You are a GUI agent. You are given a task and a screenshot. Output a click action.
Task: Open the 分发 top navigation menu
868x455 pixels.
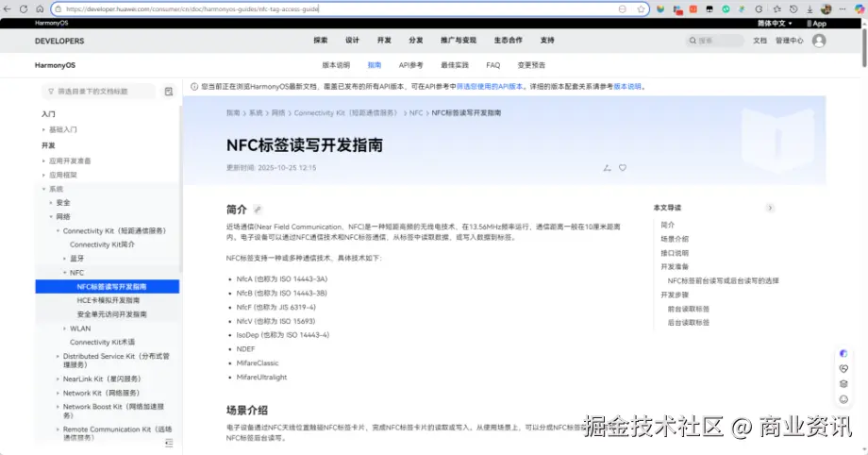(416, 41)
